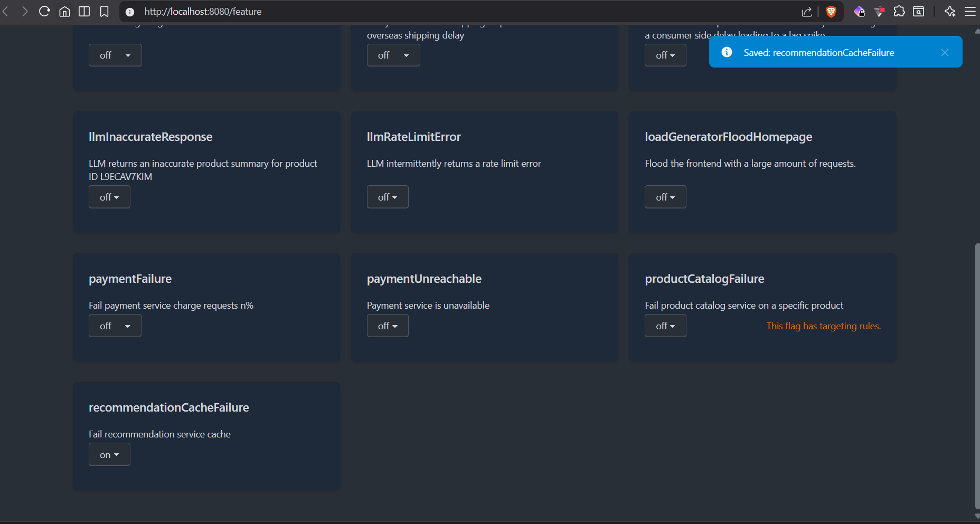The image size is (980, 524).
Task: Click the window search toolbar icon
Action: point(919,12)
